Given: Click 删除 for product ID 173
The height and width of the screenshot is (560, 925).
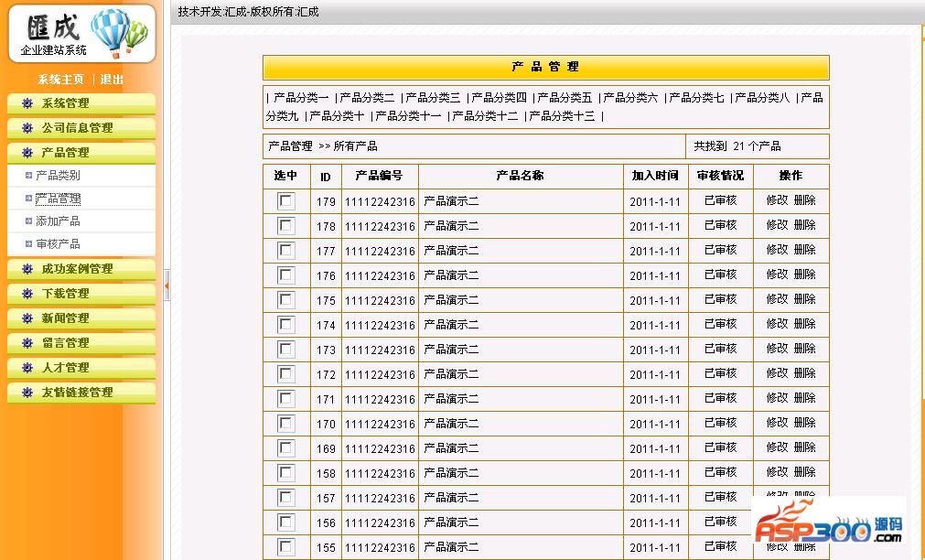Looking at the screenshot, I should pos(805,349).
